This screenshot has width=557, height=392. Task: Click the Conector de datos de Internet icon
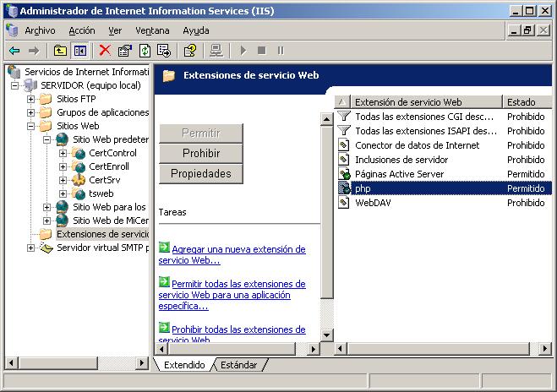pos(344,145)
